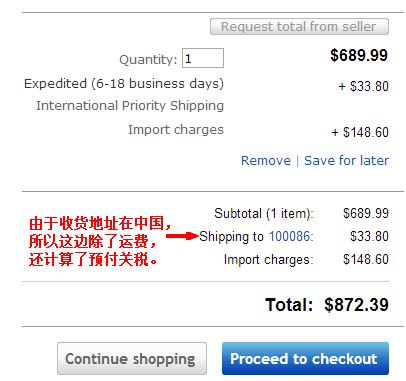Click the Continue shopping button
The width and height of the screenshot is (406, 381).
[132, 359]
